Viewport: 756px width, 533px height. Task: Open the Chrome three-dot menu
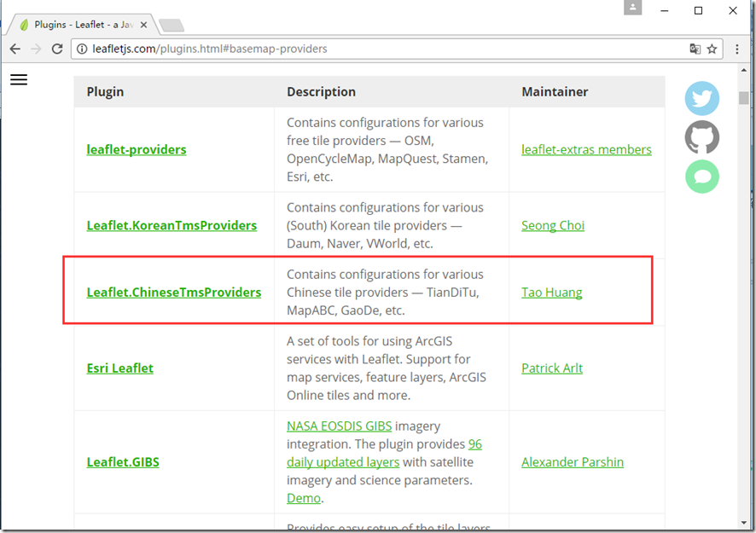736,49
